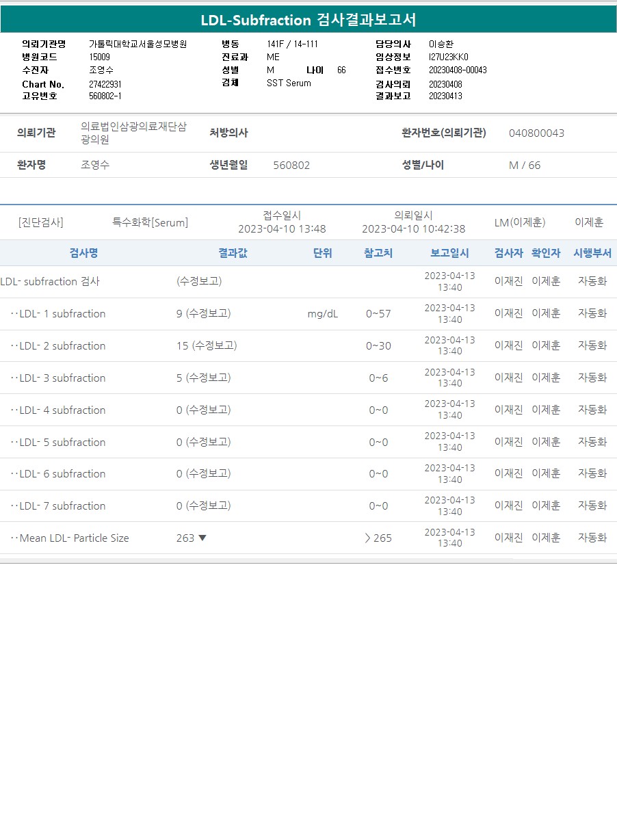Click the patient number 040800043
This screenshot has height=840, width=617.
click(x=536, y=133)
